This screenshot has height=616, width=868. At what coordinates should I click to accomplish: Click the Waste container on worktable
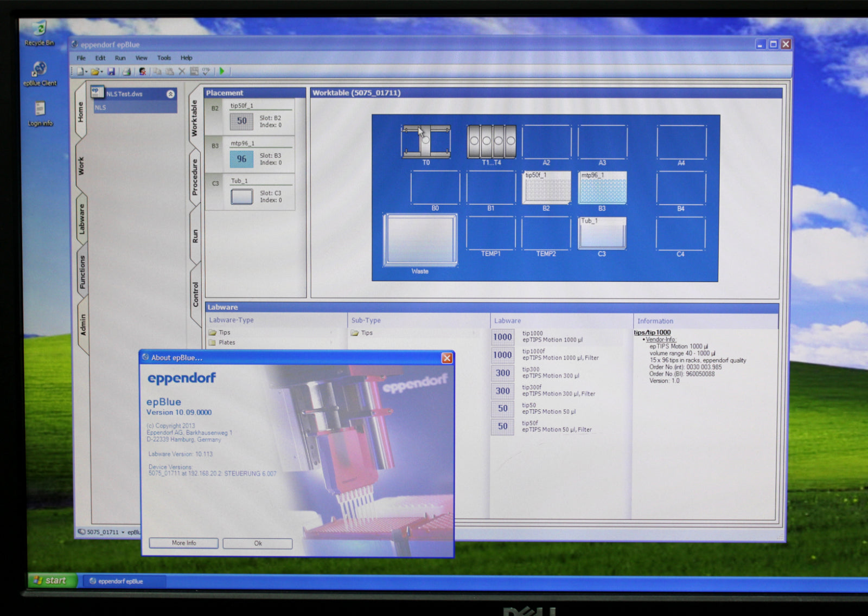click(420, 240)
